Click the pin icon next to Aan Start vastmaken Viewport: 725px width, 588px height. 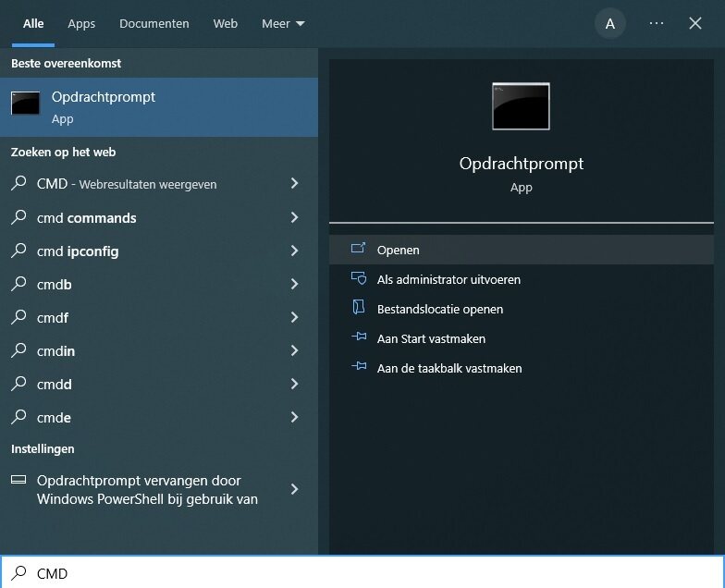[x=359, y=337]
